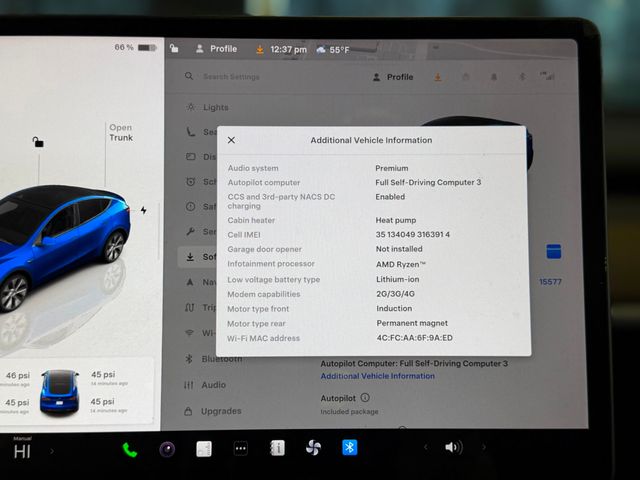
Task: Select the Wi-Fi MAC address value
Action: 415,338
